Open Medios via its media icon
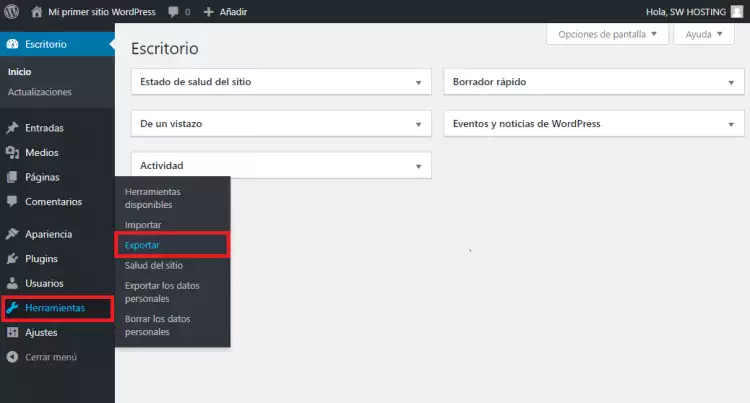750x403 pixels. 12,153
